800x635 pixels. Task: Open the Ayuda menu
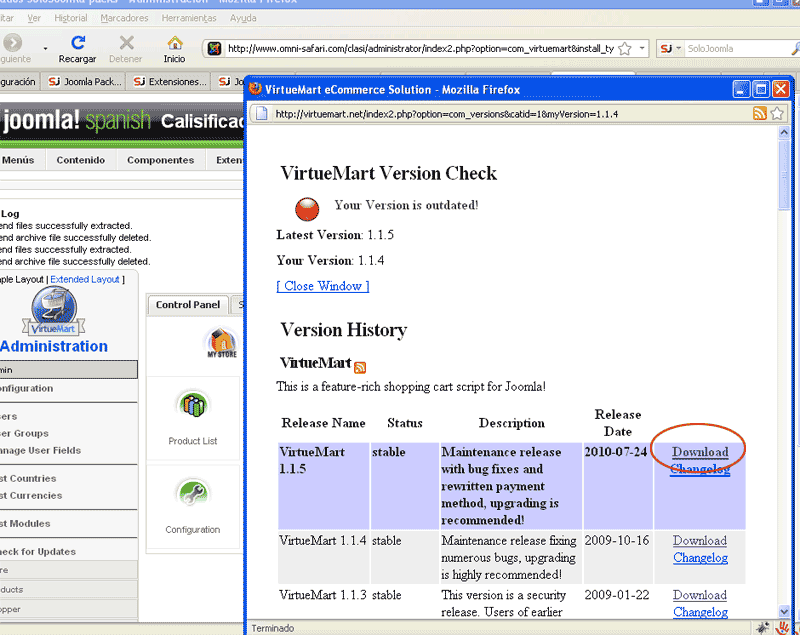243,18
